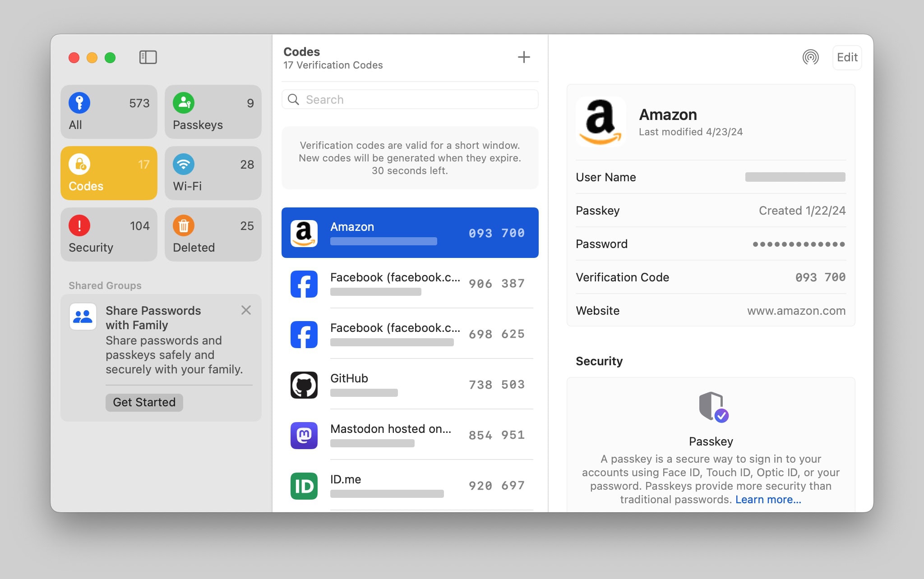This screenshot has height=579, width=924.
Task: Click the AirDrop share icon
Action: point(810,57)
